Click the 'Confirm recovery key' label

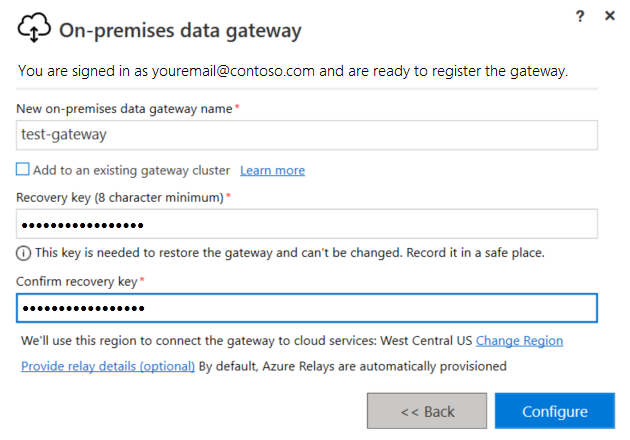(77, 282)
